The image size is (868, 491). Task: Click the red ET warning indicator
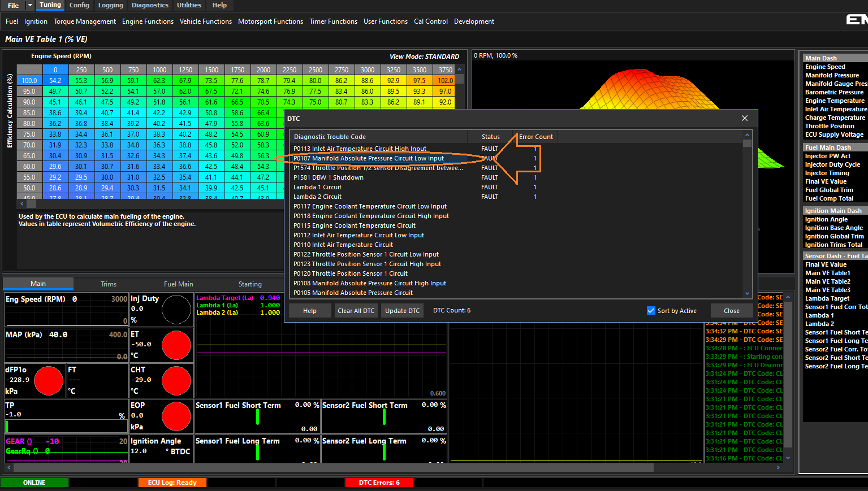pyautogui.click(x=176, y=345)
